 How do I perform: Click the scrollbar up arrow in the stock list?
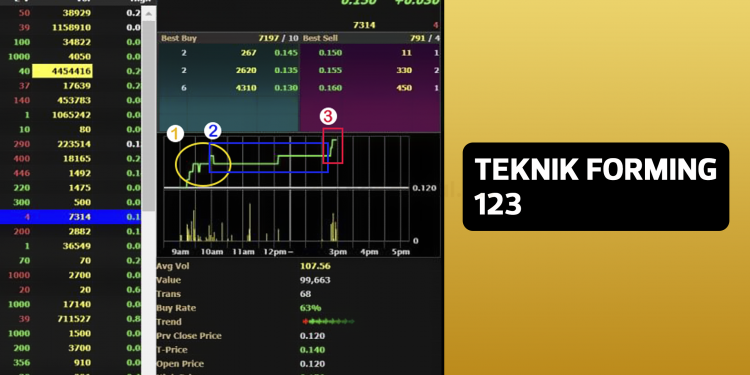pyautogui.click(x=149, y=13)
